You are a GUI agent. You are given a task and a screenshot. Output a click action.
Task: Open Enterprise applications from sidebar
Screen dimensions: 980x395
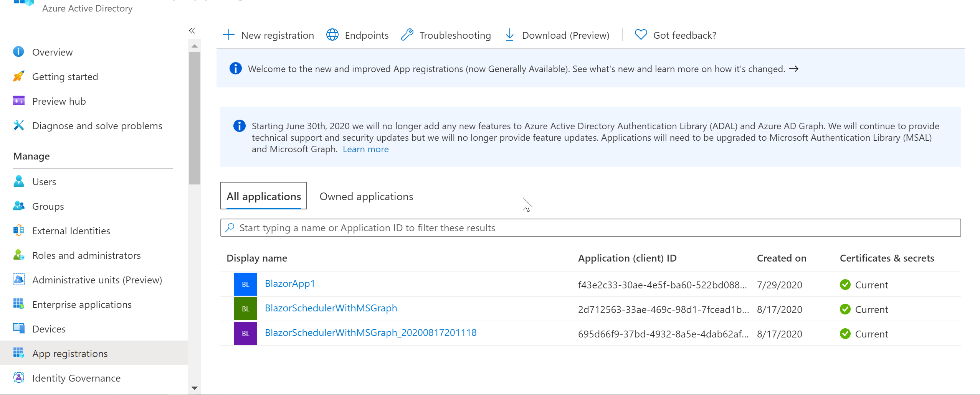point(82,304)
